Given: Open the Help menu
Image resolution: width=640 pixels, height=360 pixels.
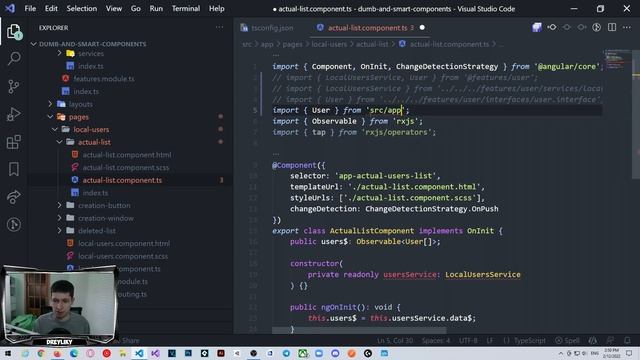Looking at the screenshot, I should tap(216, 8).
